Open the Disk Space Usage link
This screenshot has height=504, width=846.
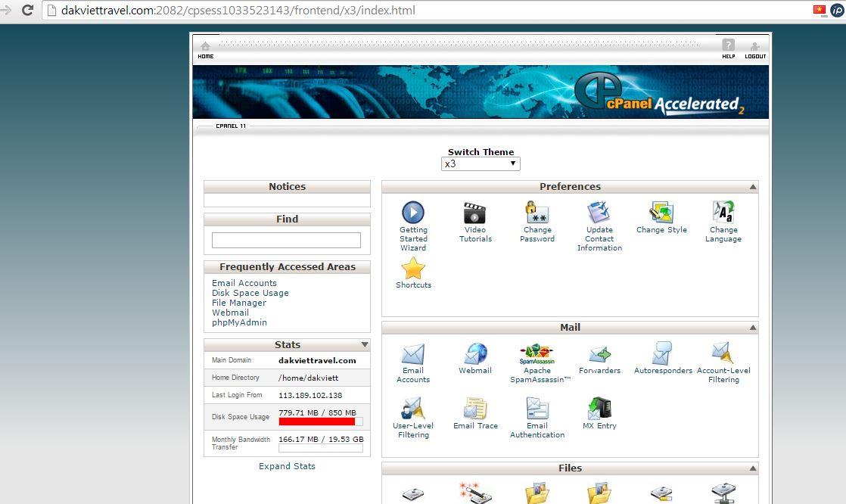pos(250,293)
